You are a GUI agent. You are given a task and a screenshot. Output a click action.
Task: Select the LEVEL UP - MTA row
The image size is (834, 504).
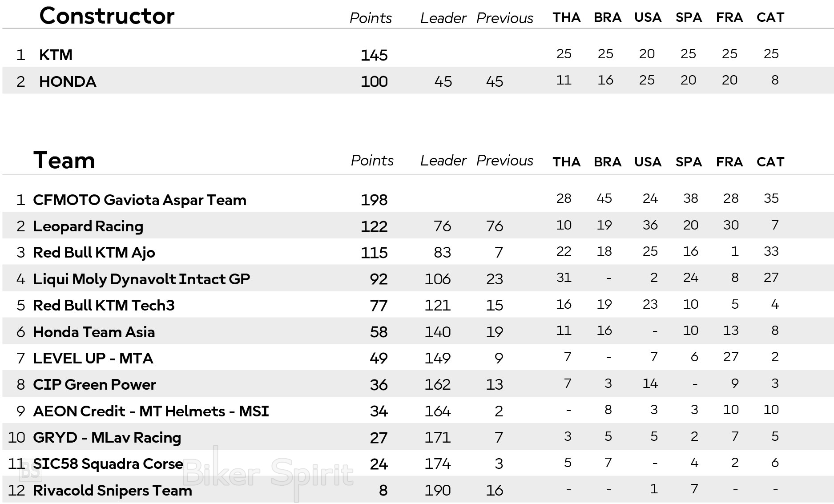(x=418, y=357)
